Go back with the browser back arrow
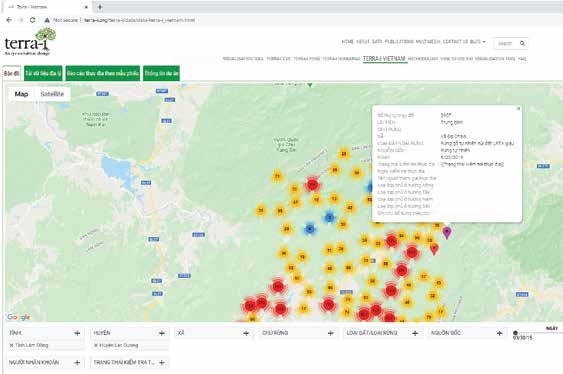 coord(9,20)
